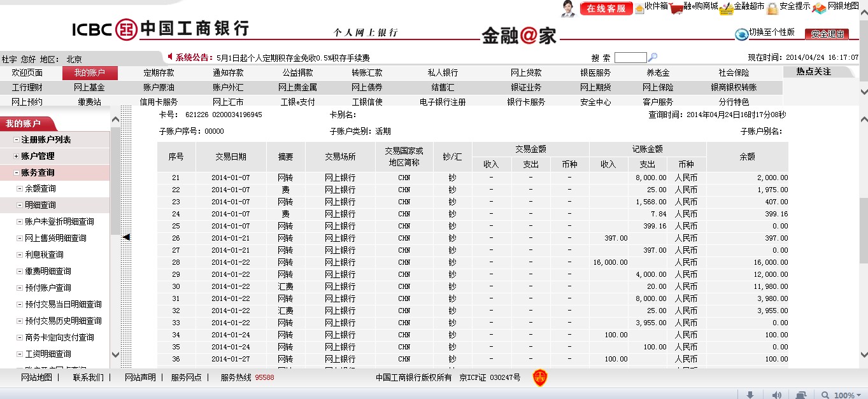
Task: Select 利息税查询 in the sidebar
Action: tap(44, 255)
